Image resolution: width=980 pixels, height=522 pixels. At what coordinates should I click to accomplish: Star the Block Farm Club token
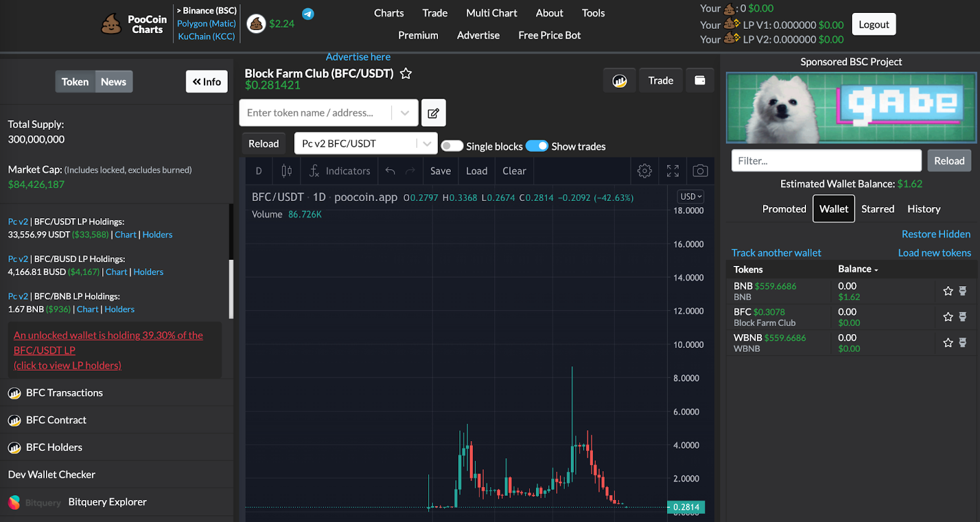coord(405,74)
